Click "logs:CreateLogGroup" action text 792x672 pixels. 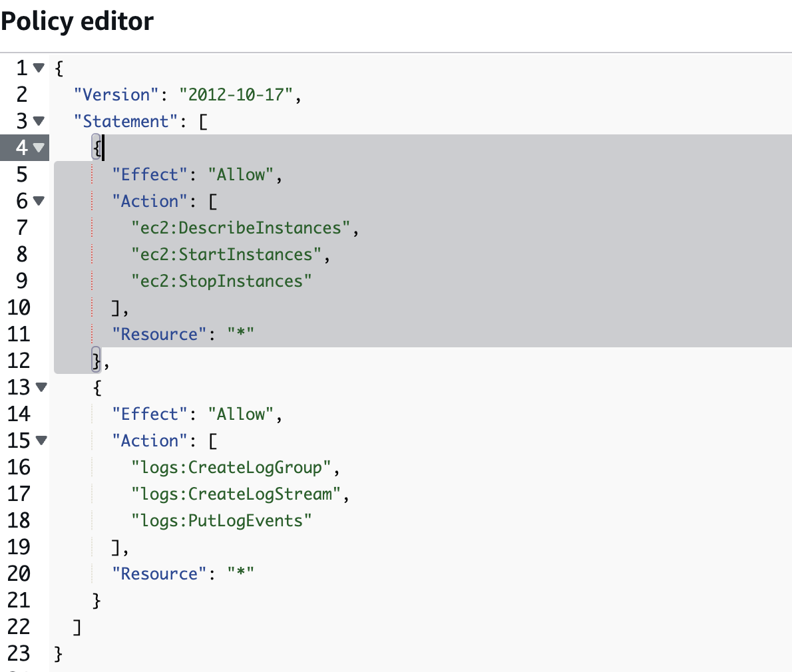tap(232, 468)
